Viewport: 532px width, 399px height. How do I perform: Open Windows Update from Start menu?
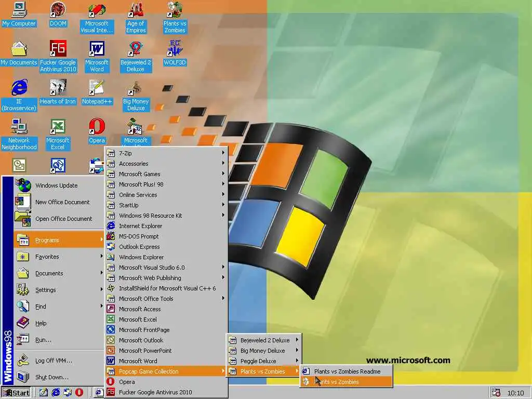pos(59,185)
